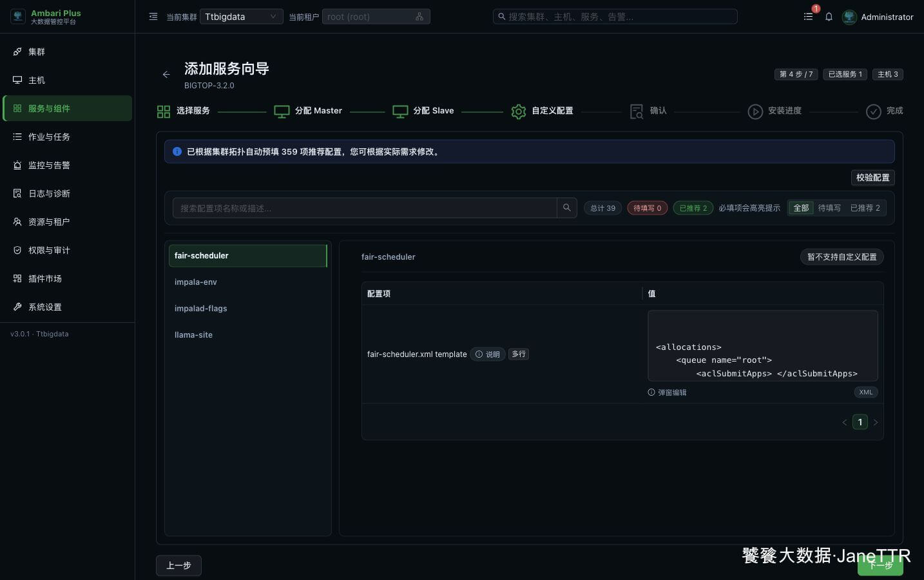Screen dimensions: 924x580
Task: Select the llama-site config file
Action: click(x=248, y=334)
